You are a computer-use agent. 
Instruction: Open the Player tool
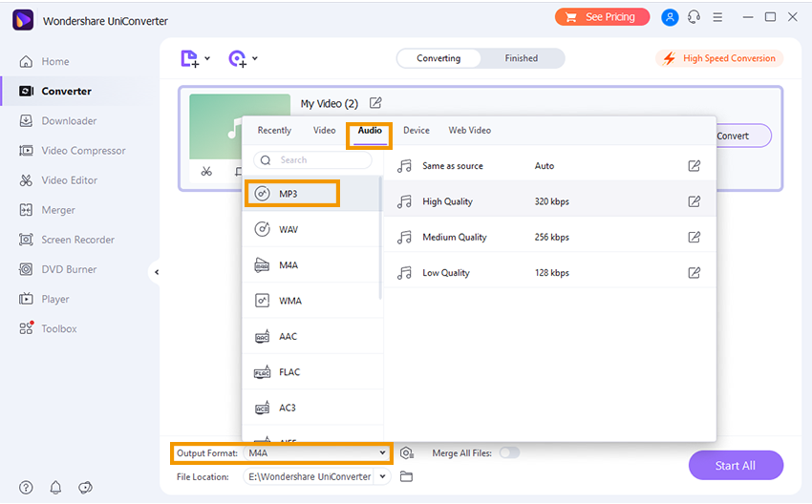tap(44, 299)
